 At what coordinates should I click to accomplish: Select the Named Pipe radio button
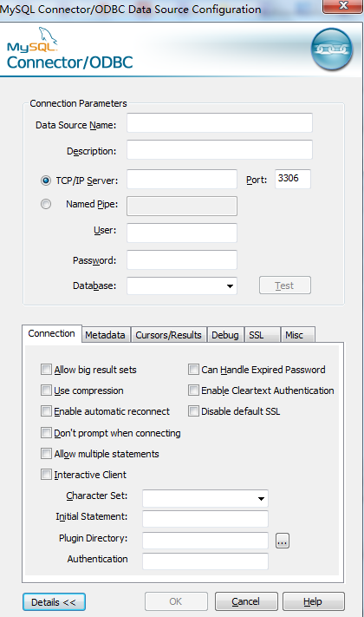(46, 204)
